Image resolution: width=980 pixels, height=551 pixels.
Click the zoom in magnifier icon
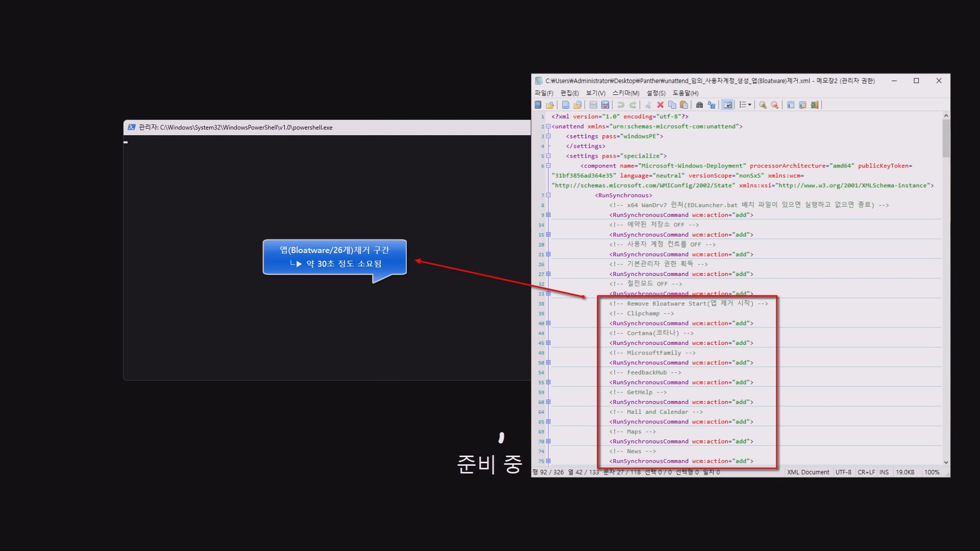click(x=763, y=105)
